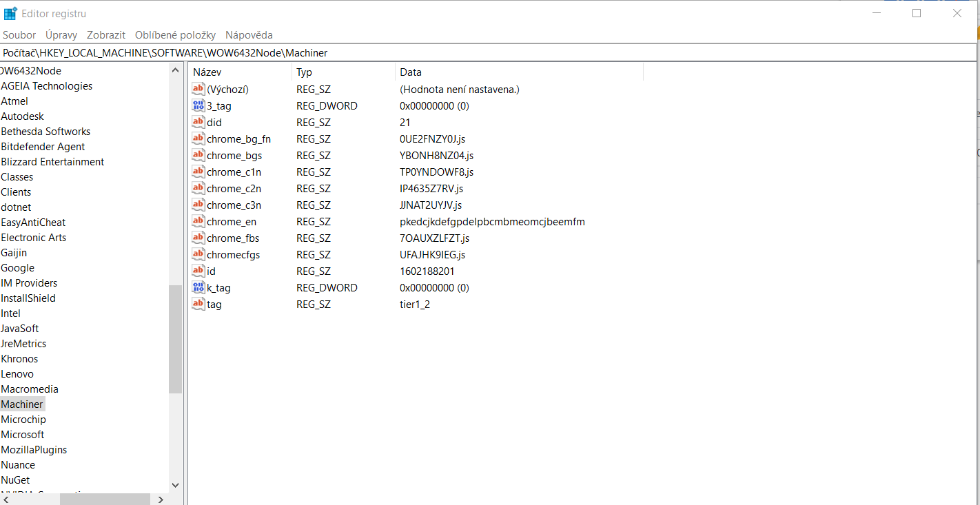Select the Microchip registry key
Screen dimensions: 980x505
[23, 420]
